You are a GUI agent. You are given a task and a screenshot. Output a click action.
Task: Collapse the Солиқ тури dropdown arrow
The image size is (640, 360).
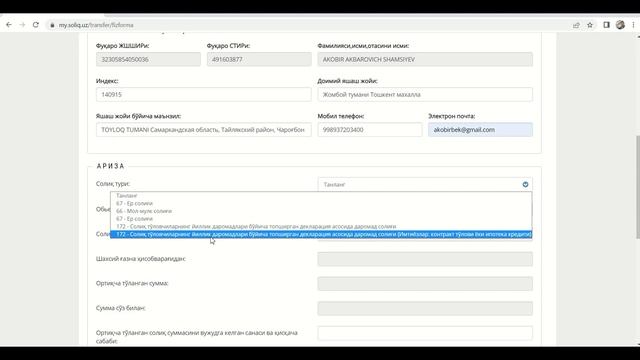525,184
